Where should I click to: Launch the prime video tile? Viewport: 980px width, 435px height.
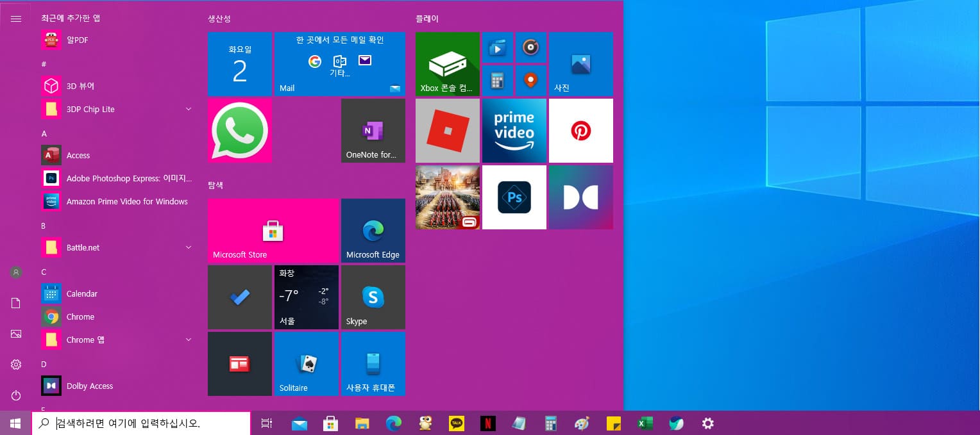[514, 130]
